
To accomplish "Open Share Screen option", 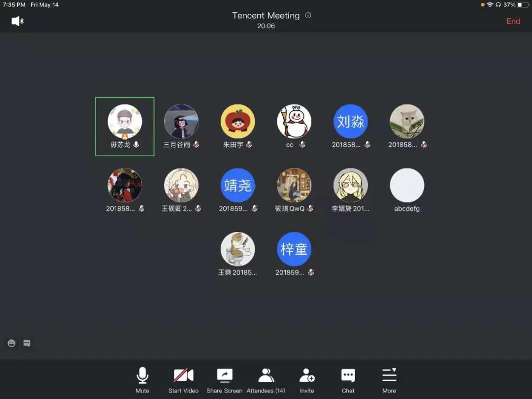I will [x=225, y=380].
